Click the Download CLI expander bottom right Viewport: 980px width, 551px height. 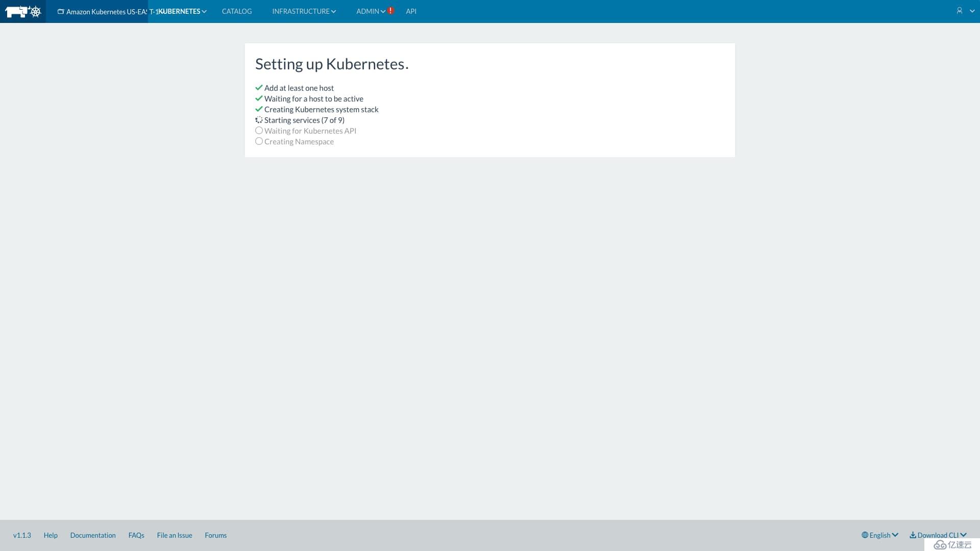pyautogui.click(x=938, y=535)
